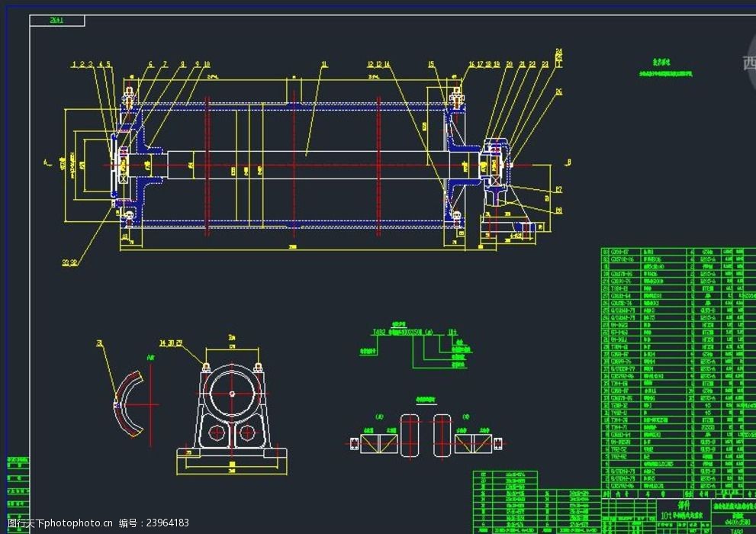Select the right rounded rectangle in the rope diagram
The image size is (756, 534).
[442, 436]
